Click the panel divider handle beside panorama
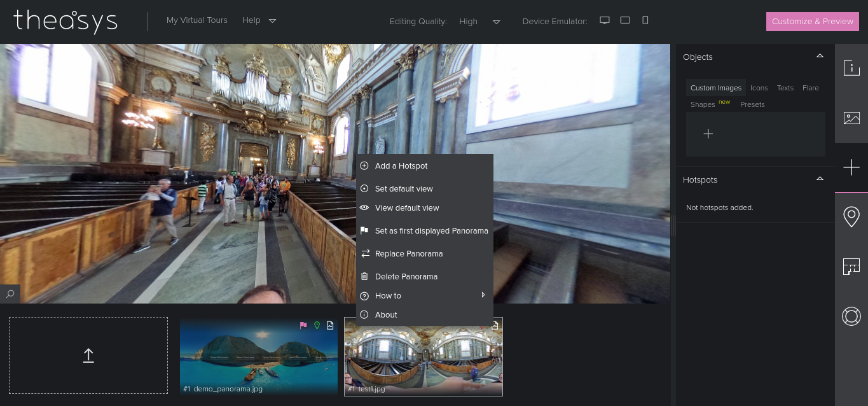Image resolution: width=868 pixels, height=406 pixels. 673,227
